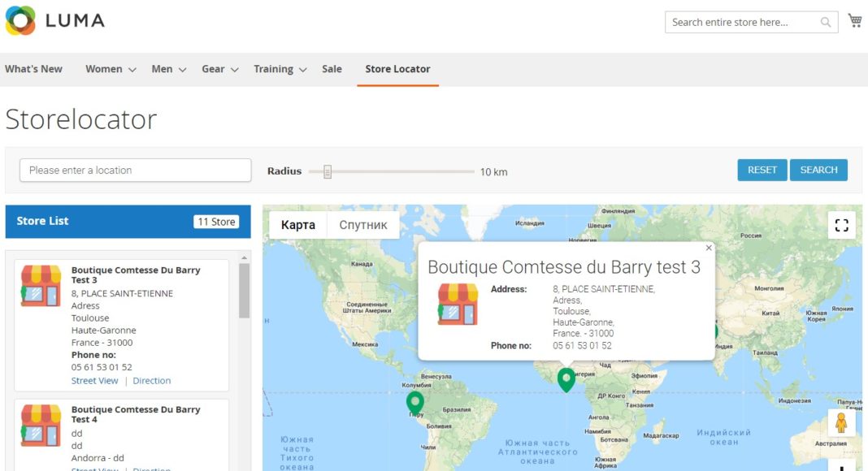The width and height of the screenshot is (868, 471).
Task: Select the Radius slider handle
Action: pyautogui.click(x=328, y=172)
